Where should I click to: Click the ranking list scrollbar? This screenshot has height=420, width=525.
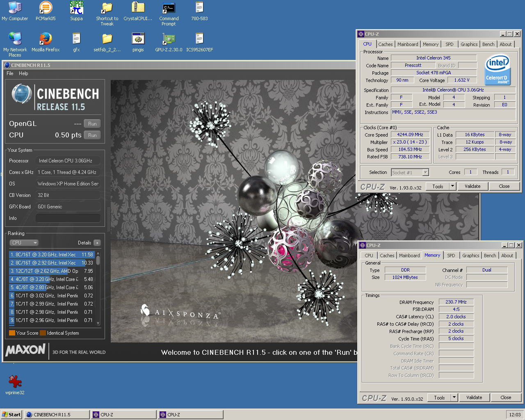click(x=98, y=288)
